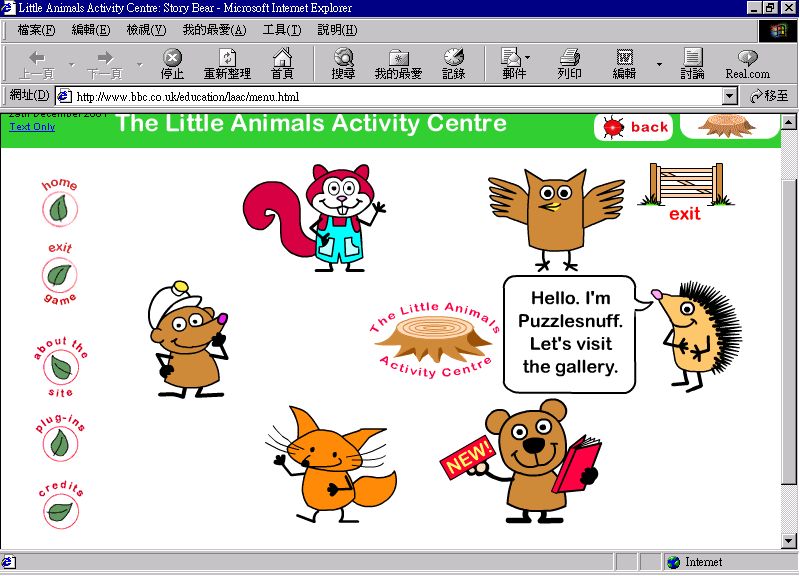The height and width of the screenshot is (576, 800).
Task: Open the plug-ins leaf button
Action: tap(60, 443)
